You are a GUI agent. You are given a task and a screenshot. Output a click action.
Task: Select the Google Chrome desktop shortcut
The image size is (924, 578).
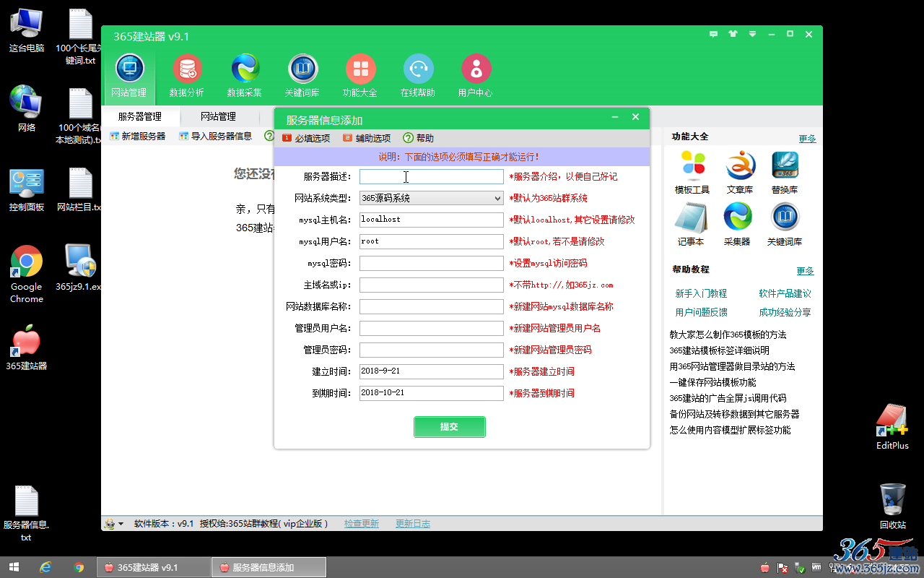pos(27,275)
